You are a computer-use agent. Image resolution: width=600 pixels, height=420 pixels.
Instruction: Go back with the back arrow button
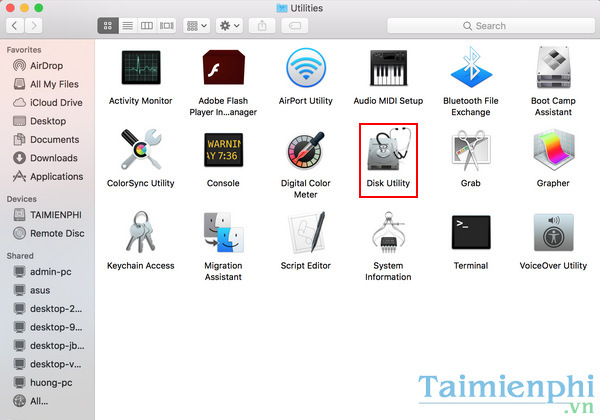[15, 26]
